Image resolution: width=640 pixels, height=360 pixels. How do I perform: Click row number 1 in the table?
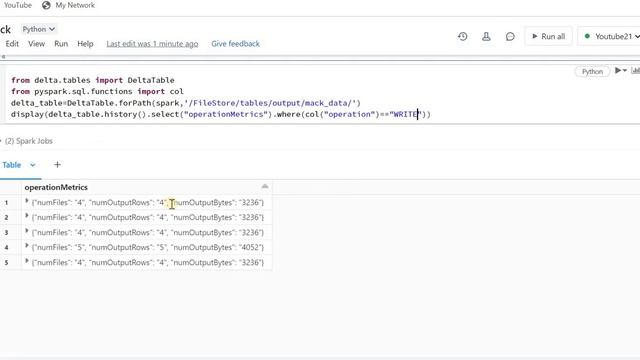point(6,202)
